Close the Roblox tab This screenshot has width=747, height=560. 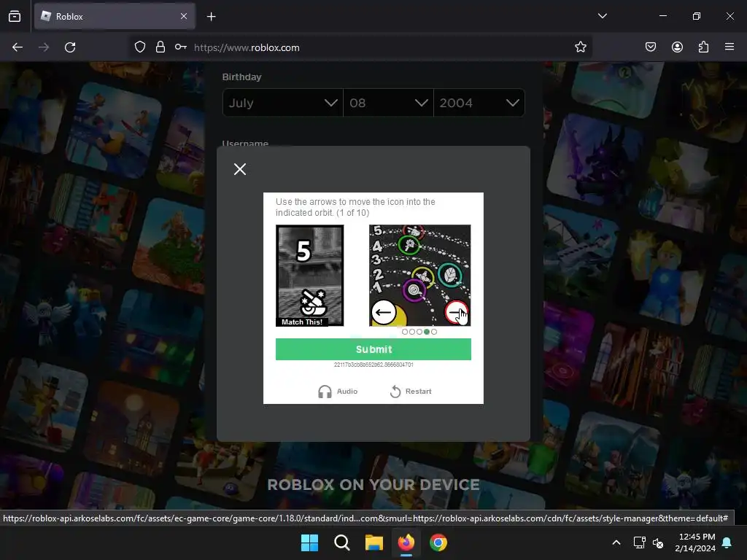[184, 16]
